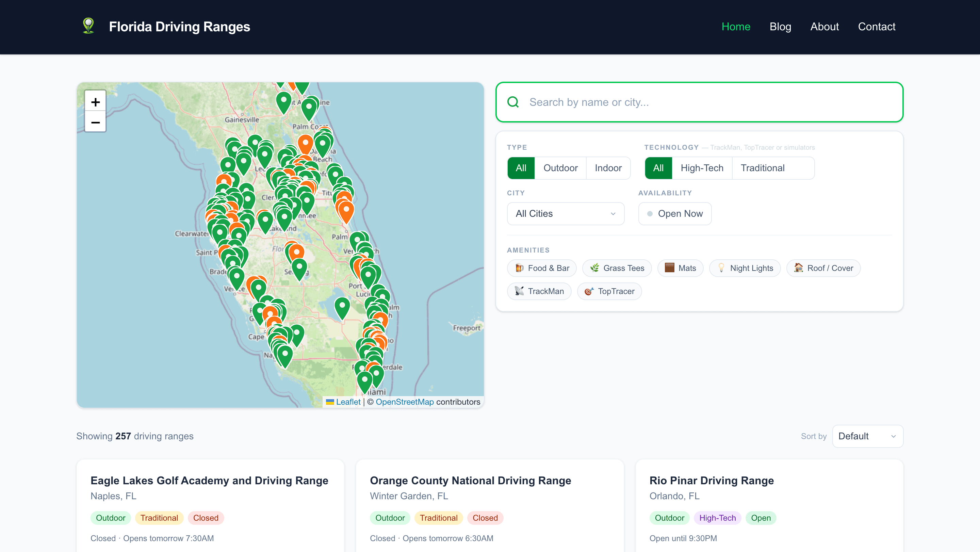980x552 pixels.
Task: Select All under Technology
Action: tap(658, 168)
